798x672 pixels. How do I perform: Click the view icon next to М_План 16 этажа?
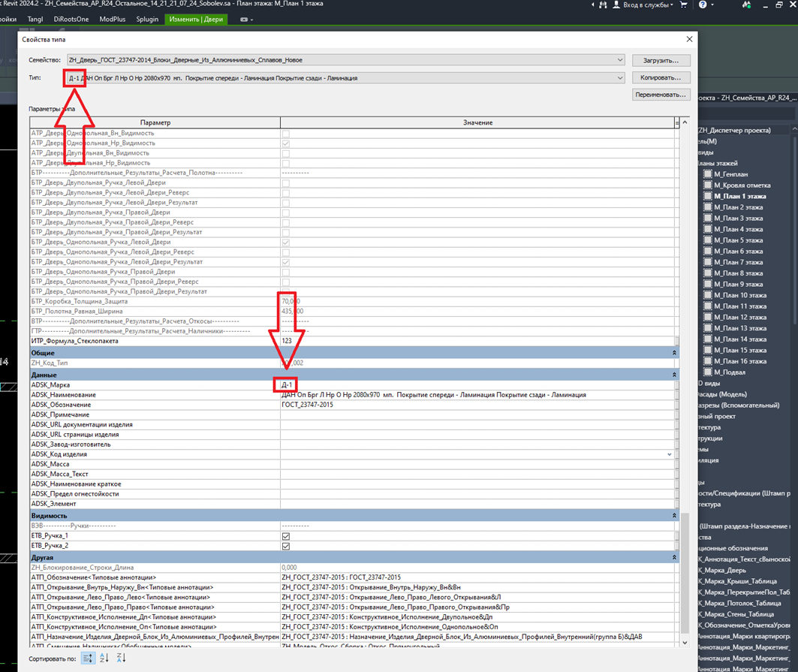[x=707, y=361]
